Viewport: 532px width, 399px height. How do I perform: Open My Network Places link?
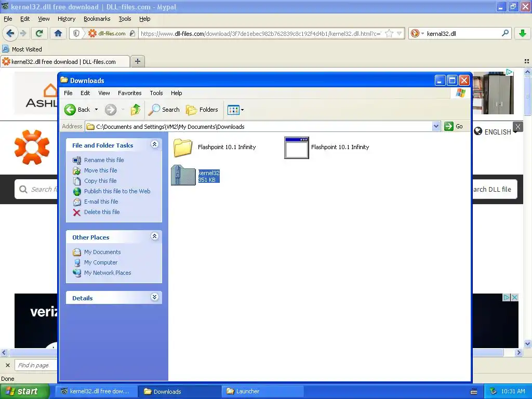108,273
